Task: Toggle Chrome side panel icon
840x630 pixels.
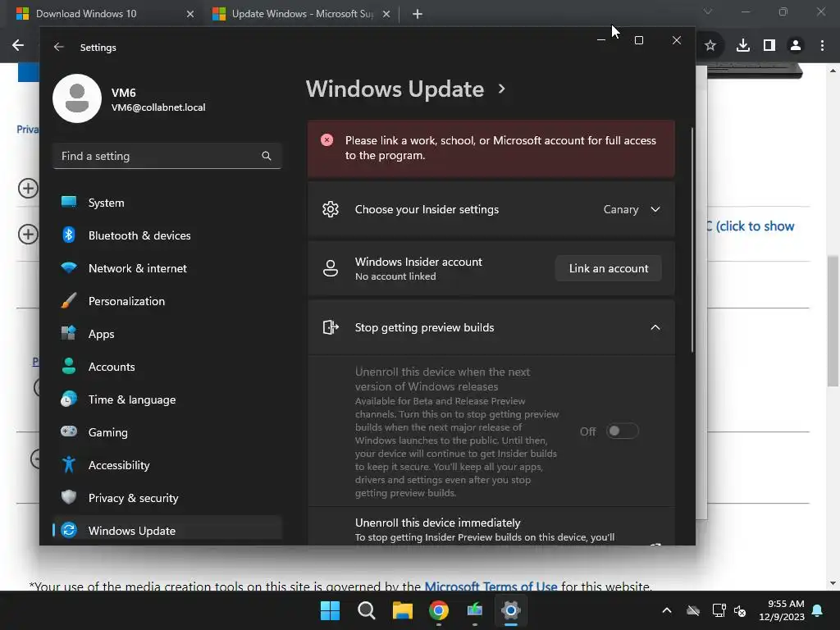Action: coord(769,46)
